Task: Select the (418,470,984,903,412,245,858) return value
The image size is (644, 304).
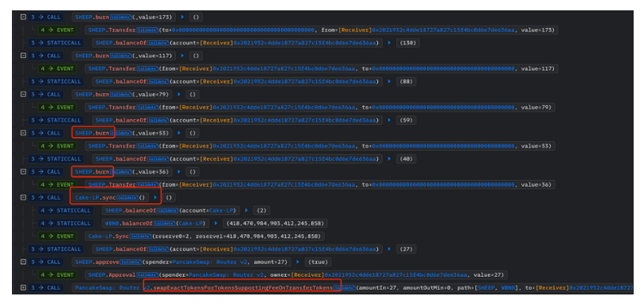Action: pyautogui.click(x=275, y=223)
